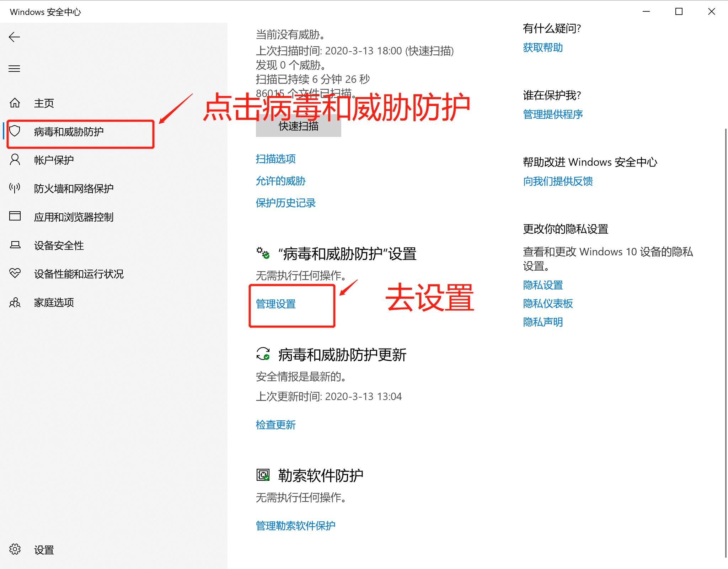Click the shield icon for 病毒和威胁防护
The height and width of the screenshot is (569, 728).
[x=15, y=131]
